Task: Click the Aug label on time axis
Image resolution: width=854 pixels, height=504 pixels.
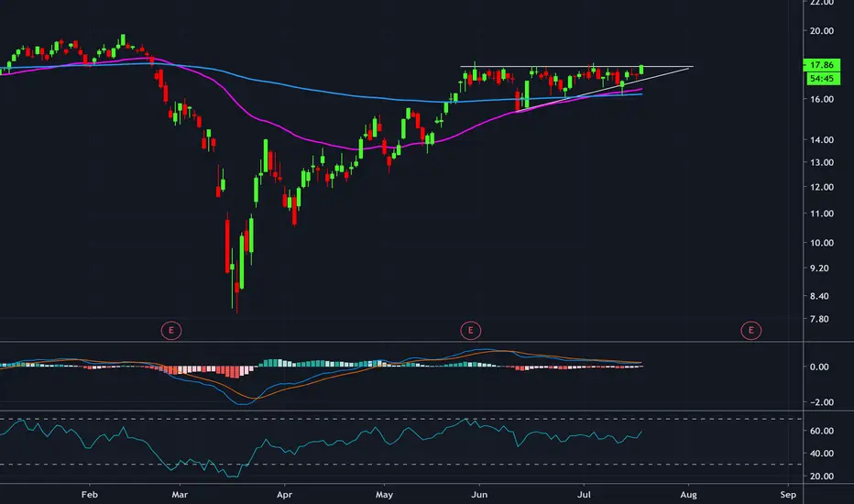Action: (x=688, y=495)
